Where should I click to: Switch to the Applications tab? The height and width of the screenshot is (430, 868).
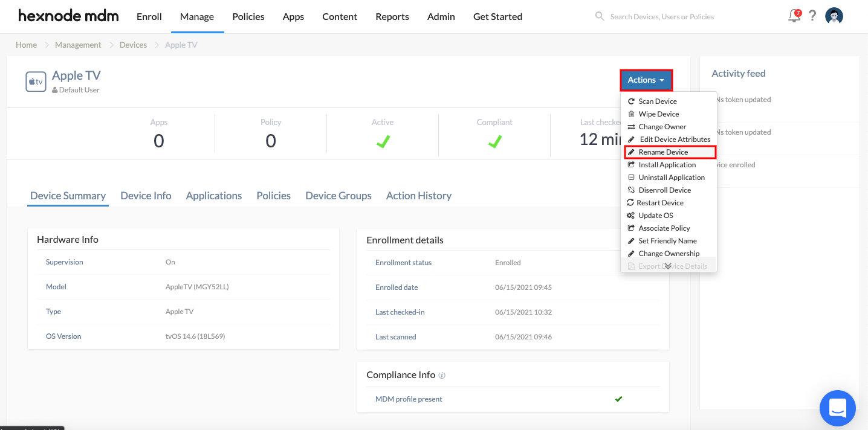pyautogui.click(x=214, y=196)
